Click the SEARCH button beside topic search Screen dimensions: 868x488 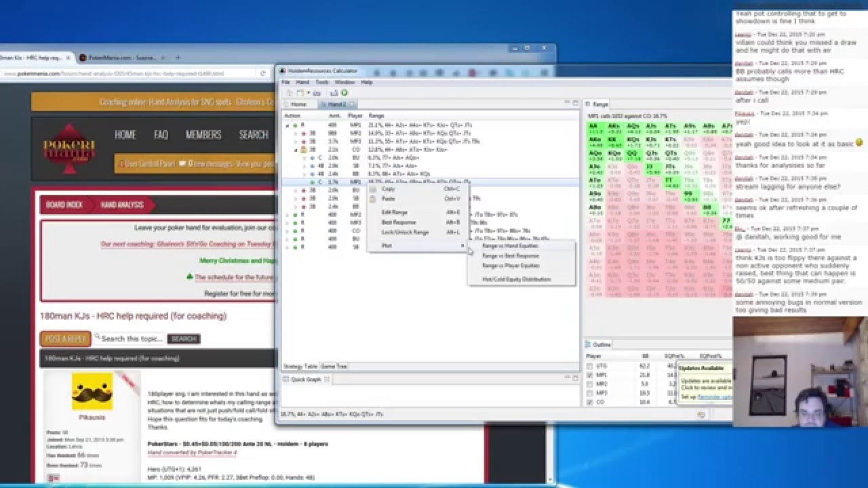183,338
